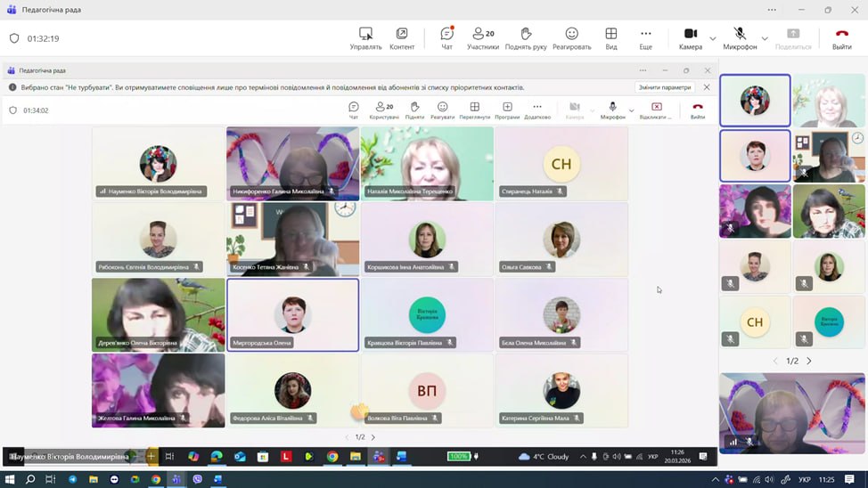Toggle the Мікрофон in inner meeting toolbar
Viewport: 868px width, 488px height.
click(612, 110)
